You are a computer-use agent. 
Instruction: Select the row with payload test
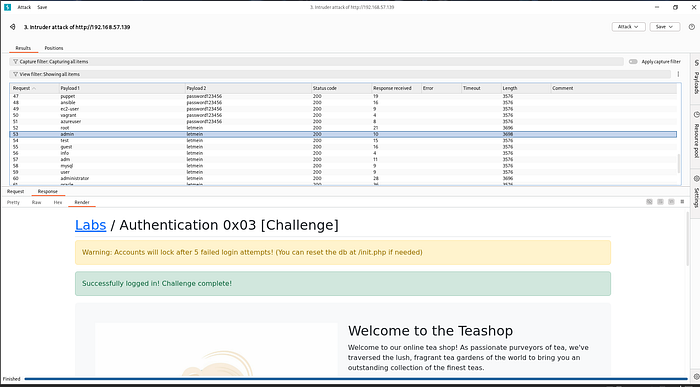coord(343,141)
